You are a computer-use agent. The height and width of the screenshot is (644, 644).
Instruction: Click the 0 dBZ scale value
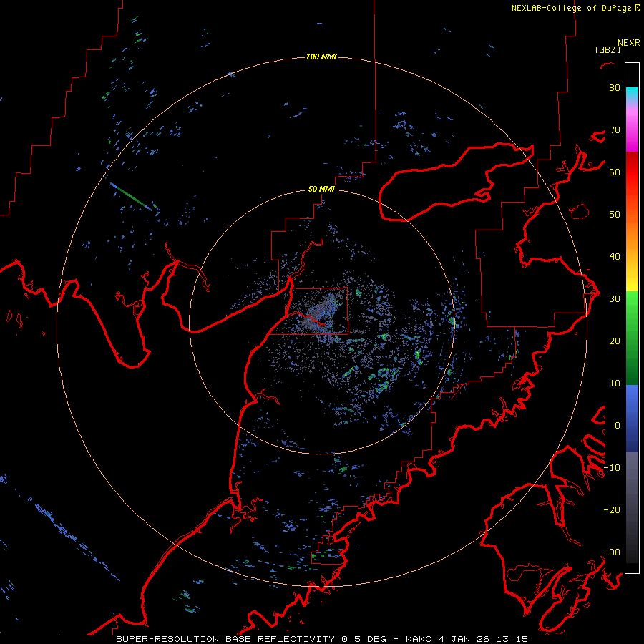(618, 426)
